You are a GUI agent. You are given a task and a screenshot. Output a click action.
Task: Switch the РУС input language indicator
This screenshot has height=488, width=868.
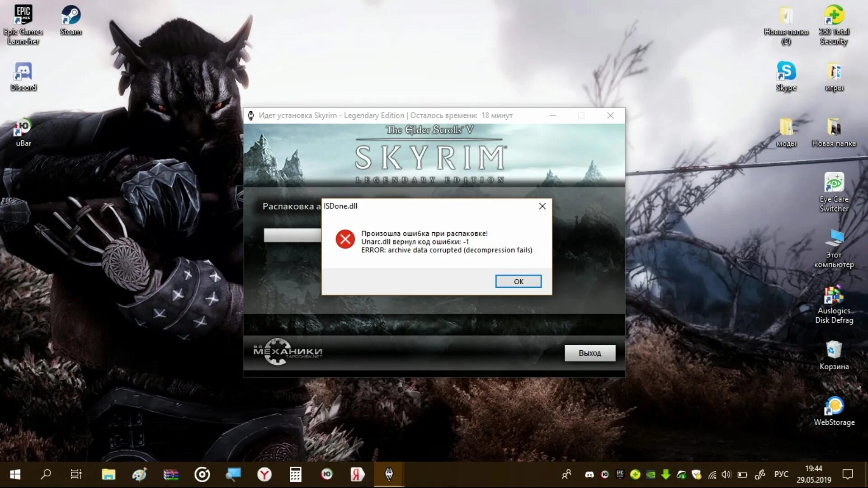coord(781,474)
